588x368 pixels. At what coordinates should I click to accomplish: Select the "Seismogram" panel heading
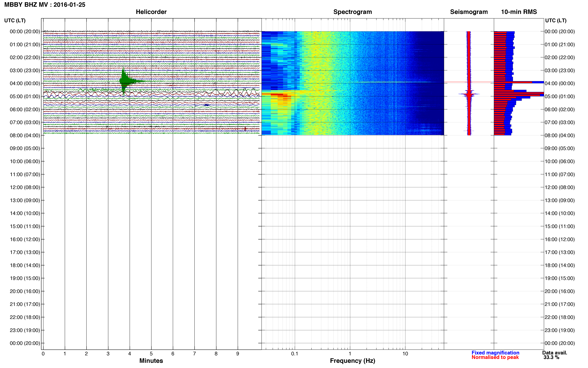click(469, 12)
